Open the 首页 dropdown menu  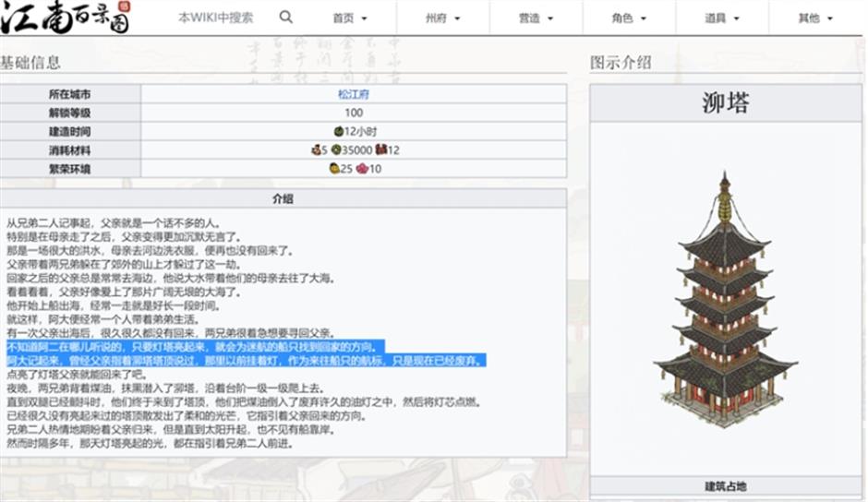[350, 18]
